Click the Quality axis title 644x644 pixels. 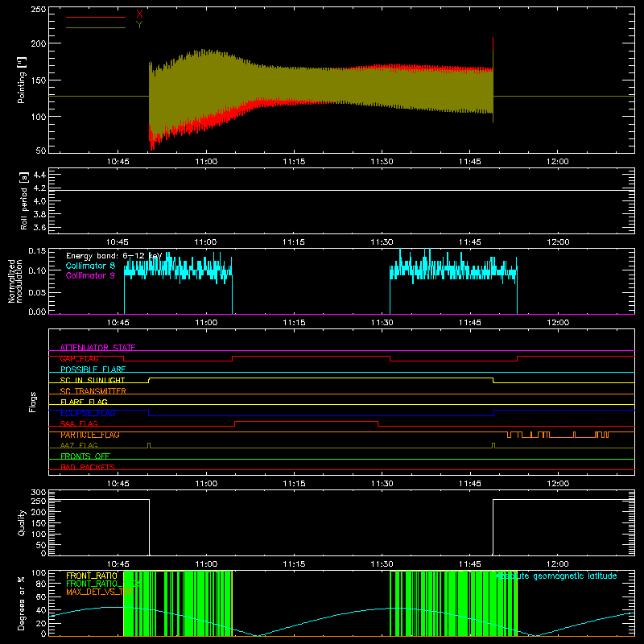click(22, 522)
